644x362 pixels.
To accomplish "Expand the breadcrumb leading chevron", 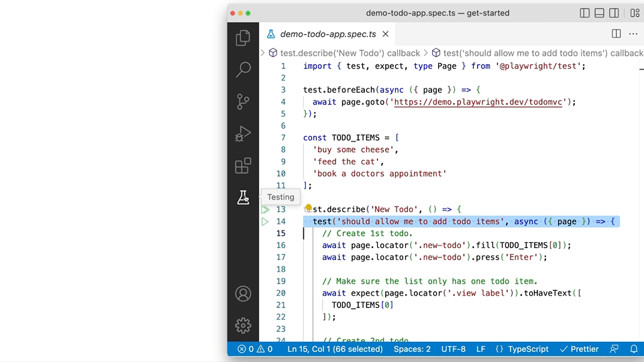I will tap(263, 53).
